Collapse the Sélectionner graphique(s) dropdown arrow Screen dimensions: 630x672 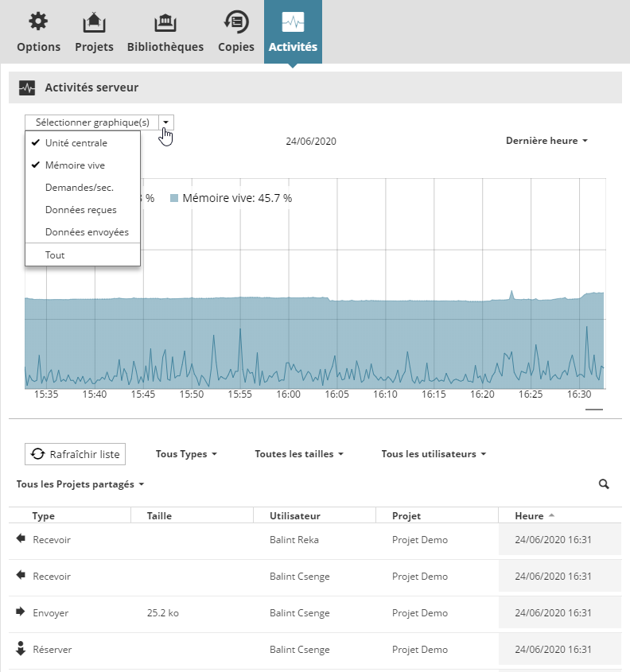tap(166, 122)
